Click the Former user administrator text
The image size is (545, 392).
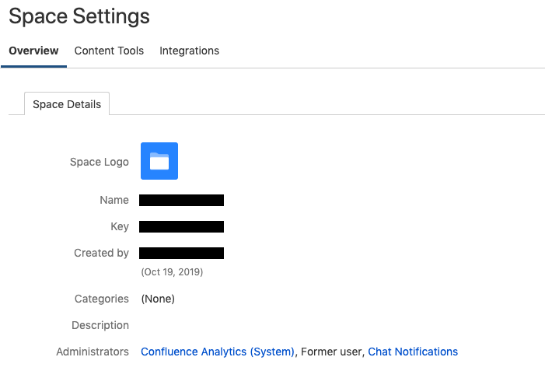click(331, 352)
